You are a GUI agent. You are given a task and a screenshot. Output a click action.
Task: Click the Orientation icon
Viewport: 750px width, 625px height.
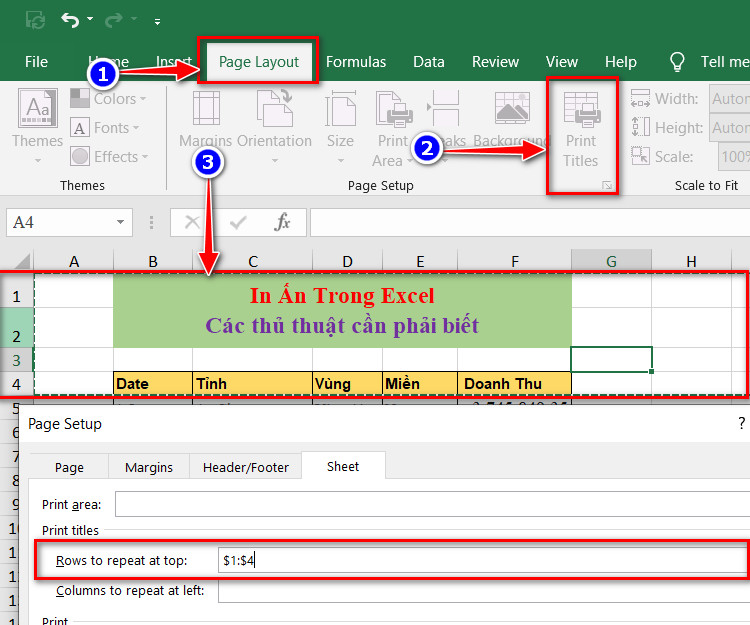(275, 107)
